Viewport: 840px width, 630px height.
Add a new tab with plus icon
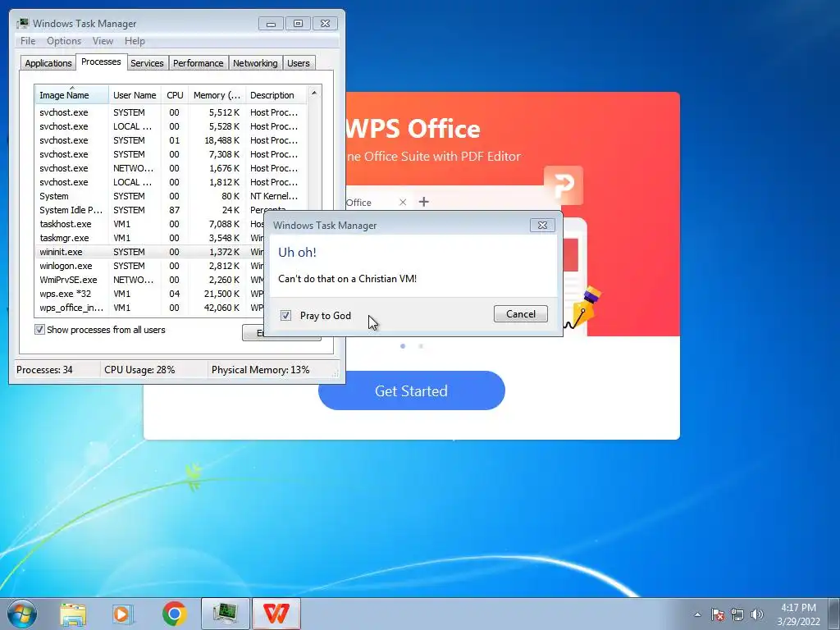coord(424,202)
